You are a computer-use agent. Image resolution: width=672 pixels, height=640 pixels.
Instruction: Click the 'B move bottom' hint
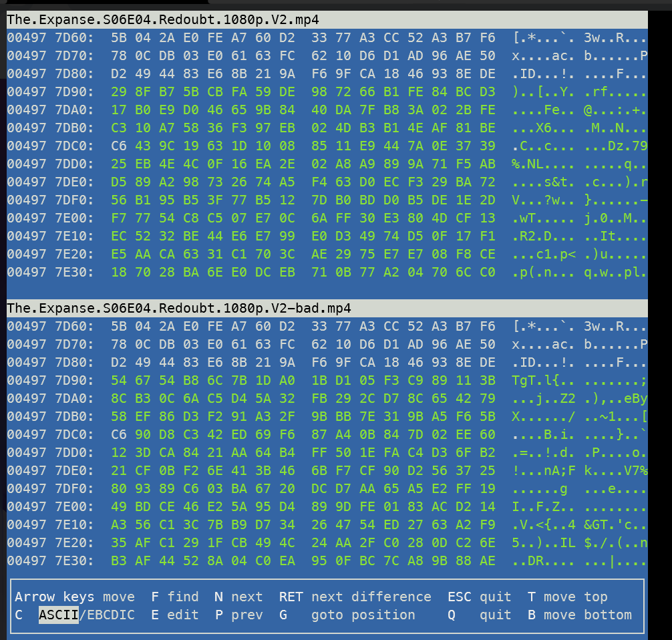pos(579,615)
